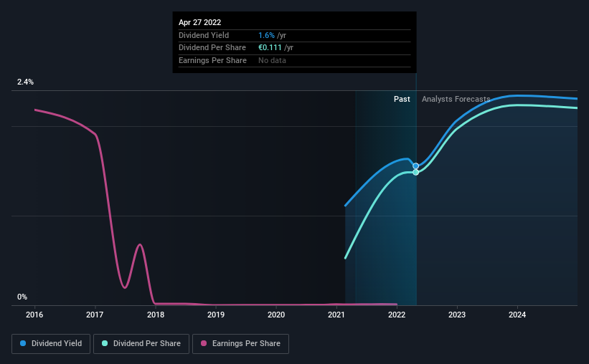Image resolution: width=589 pixels, height=364 pixels.
Task: Click the 1.6% dividend yield value
Action: tap(266, 35)
